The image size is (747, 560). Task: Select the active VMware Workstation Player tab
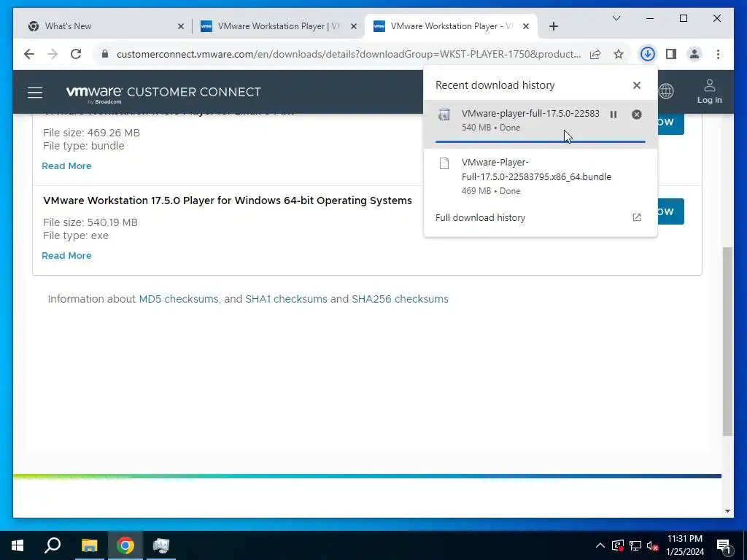point(451,26)
